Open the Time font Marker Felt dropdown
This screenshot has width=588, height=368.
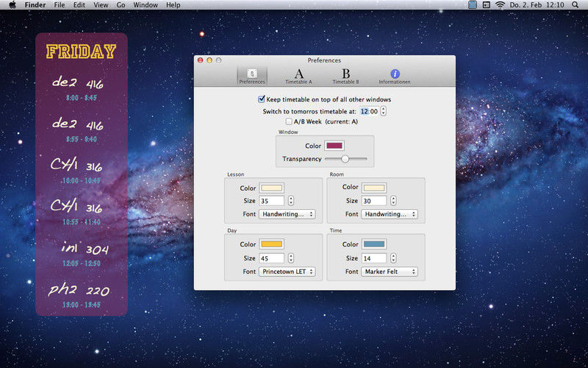coord(390,272)
